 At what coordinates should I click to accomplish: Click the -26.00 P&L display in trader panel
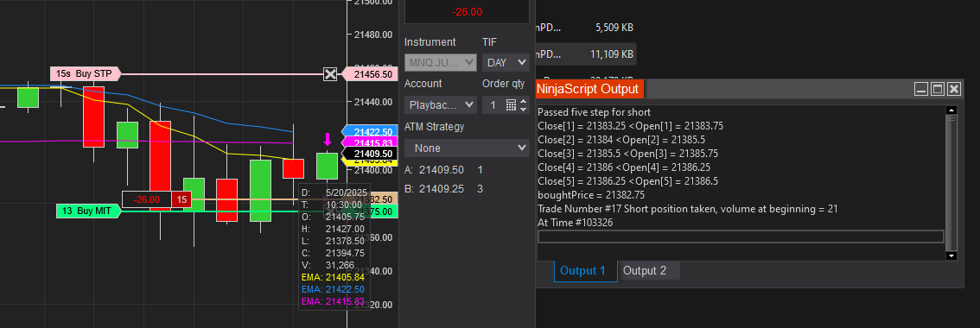467,11
